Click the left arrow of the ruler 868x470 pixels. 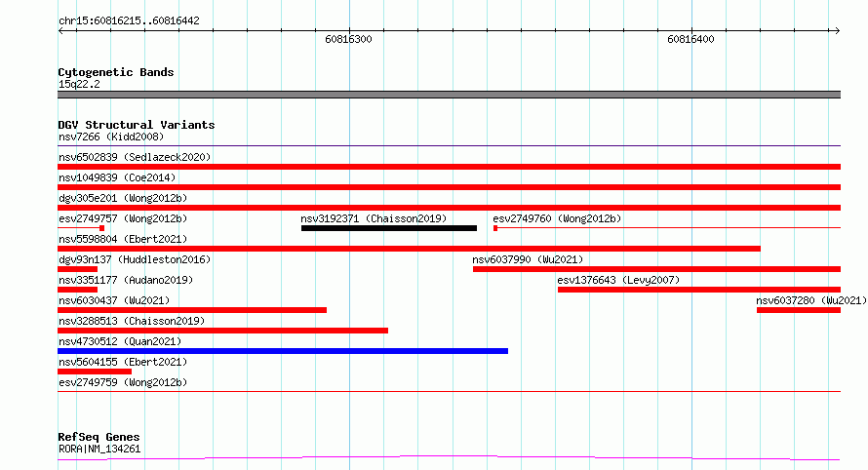coord(60,30)
